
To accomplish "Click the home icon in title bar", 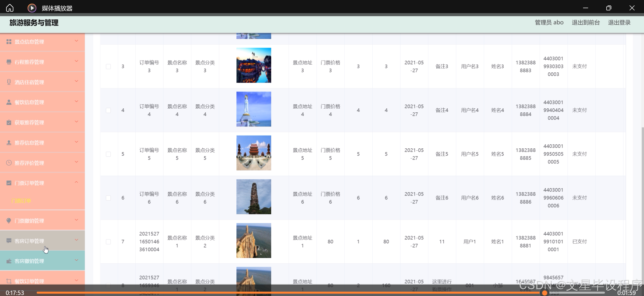I will point(10,8).
